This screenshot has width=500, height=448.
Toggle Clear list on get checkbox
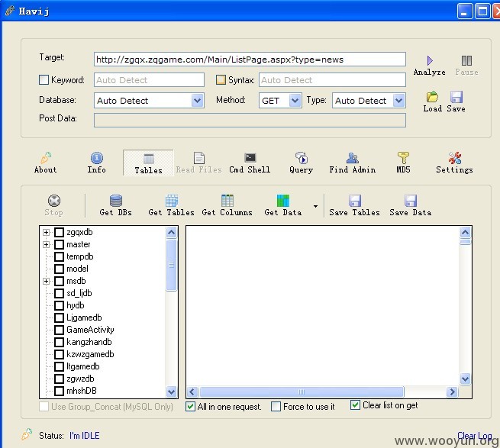(x=355, y=405)
